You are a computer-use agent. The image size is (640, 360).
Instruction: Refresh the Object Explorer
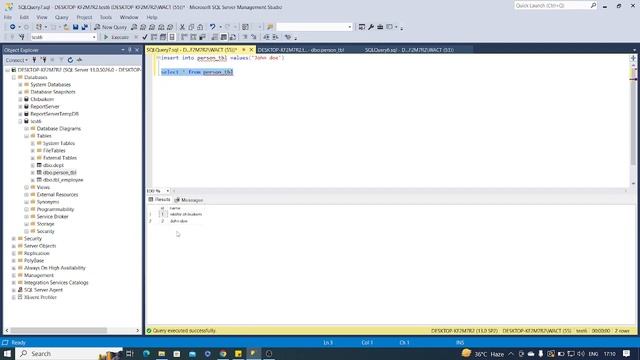click(x=70, y=60)
